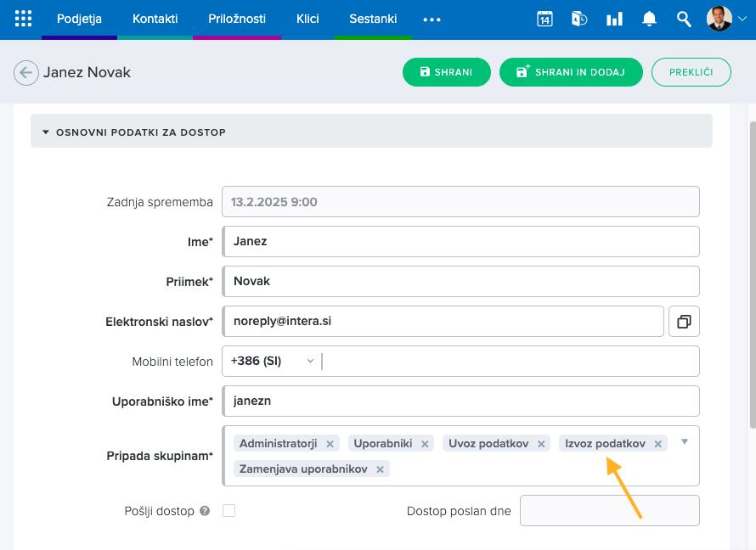Click the Shrani button
756x550 pixels.
click(447, 72)
